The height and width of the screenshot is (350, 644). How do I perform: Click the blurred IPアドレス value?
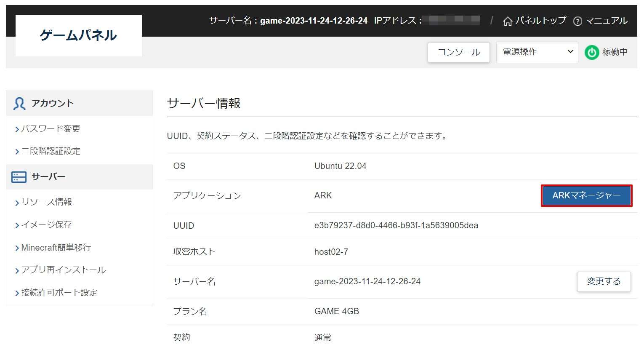tap(451, 20)
